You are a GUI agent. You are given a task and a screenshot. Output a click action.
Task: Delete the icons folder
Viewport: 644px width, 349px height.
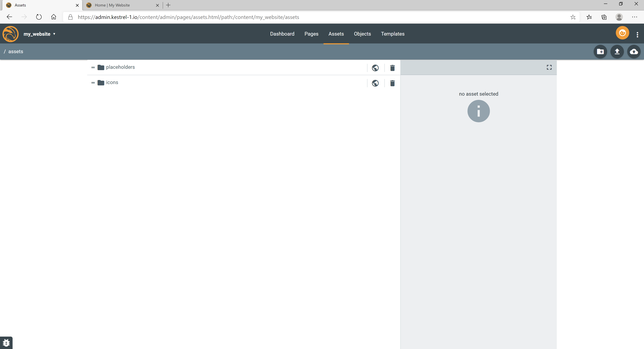tap(392, 83)
